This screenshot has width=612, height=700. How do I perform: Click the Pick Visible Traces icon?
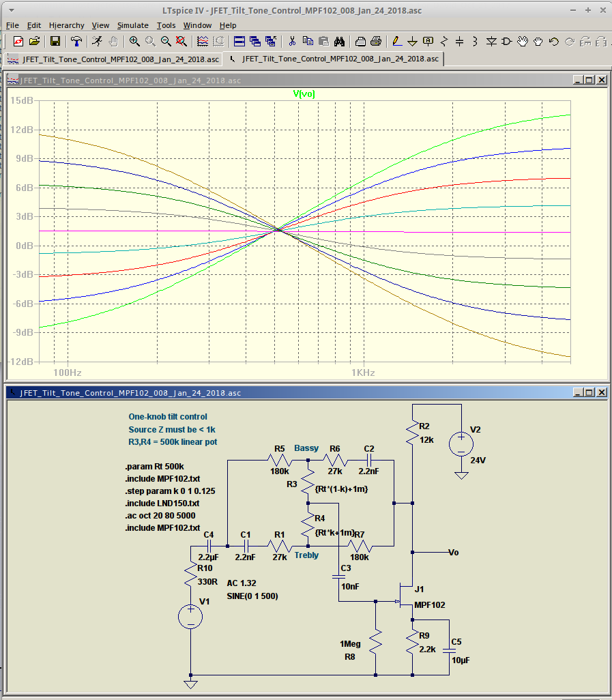coord(202,42)
